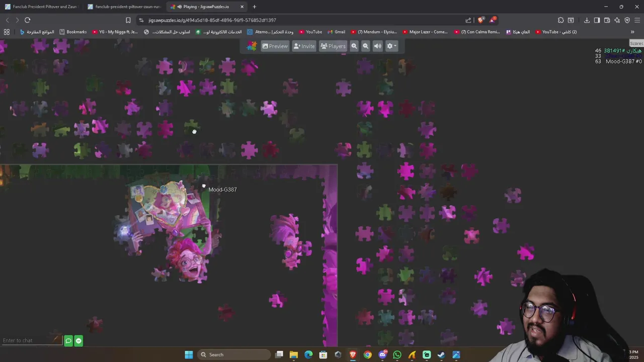Click the Scores label
Viewport: 644px width, 362px height.
[636, 44]
